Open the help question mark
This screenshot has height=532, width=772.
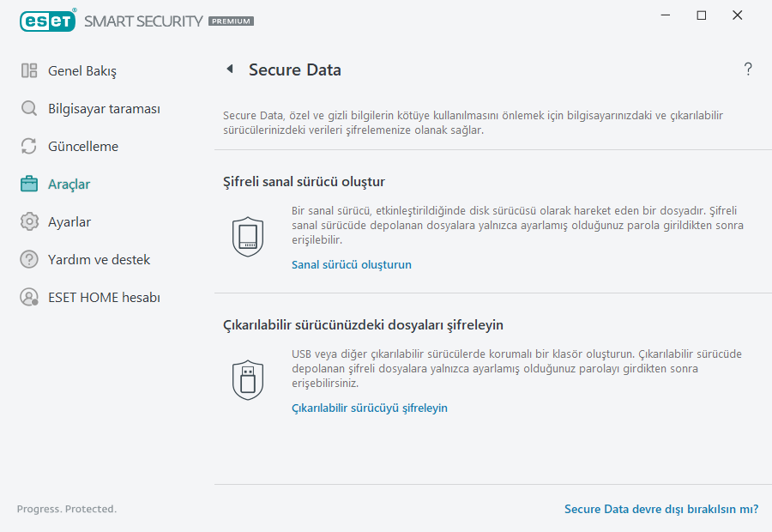click(747, 69)
